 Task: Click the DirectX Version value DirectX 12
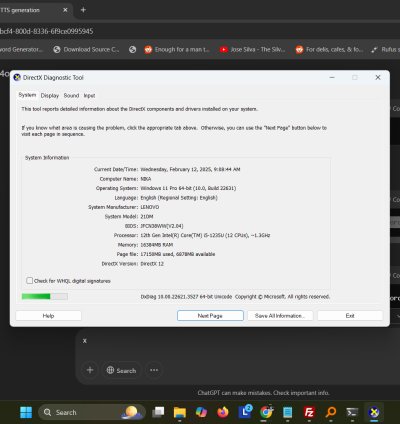pos(152,264)
